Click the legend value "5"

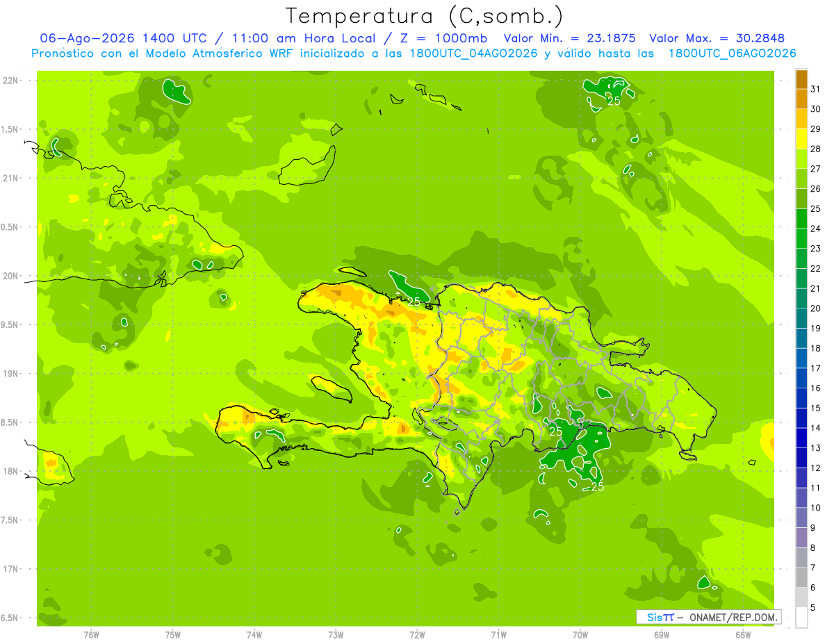[x=813, y=608]
